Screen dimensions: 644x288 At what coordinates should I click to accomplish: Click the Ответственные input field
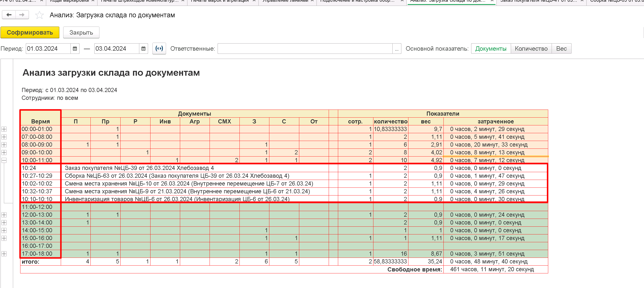305,49
